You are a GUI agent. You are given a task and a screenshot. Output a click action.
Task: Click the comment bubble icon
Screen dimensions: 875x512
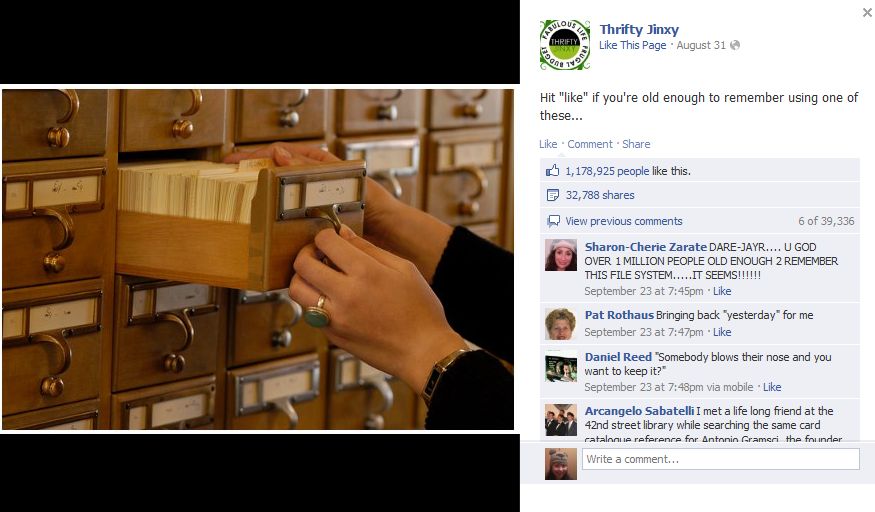tap(553, 221)
